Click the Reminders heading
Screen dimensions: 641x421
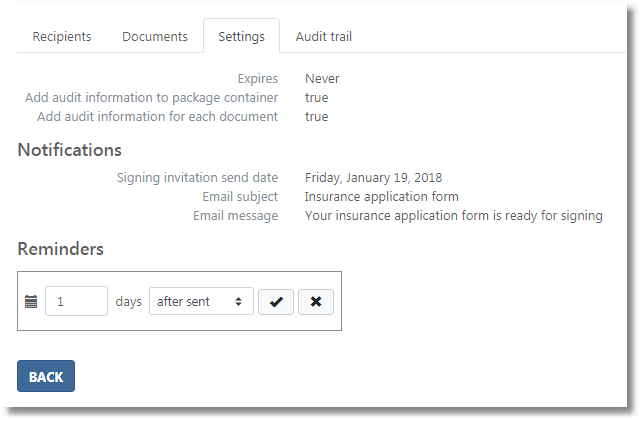click(60, 249)
